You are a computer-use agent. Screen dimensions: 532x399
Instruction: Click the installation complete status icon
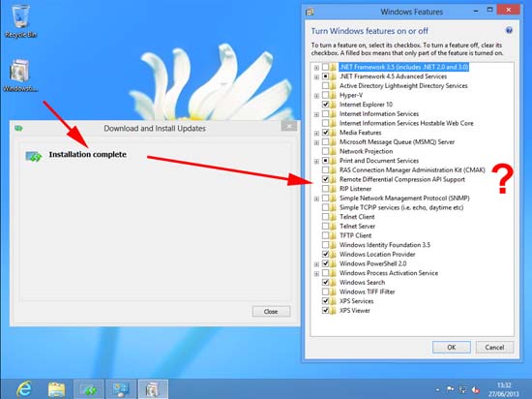33,156
